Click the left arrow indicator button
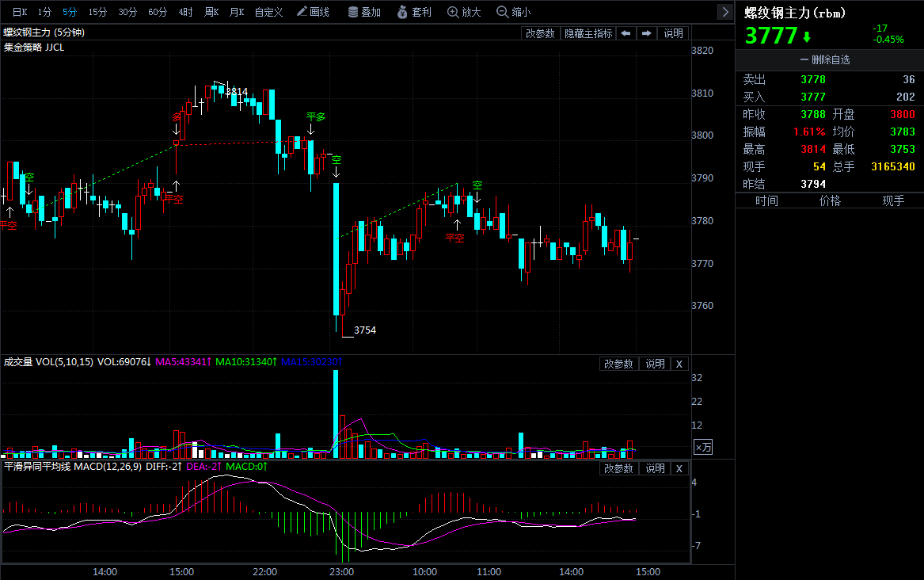924x580 pixels. [x=626, y=33]
